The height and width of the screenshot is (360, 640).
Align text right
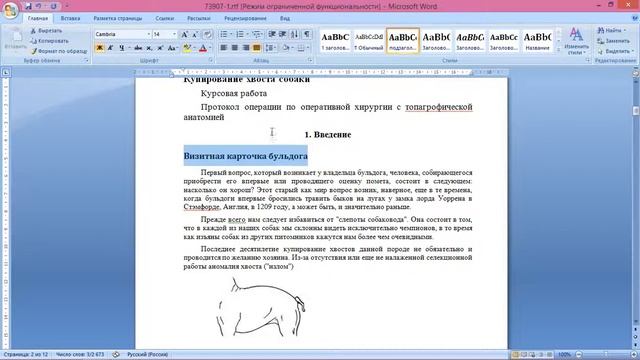pyautogui.click(x=246, y=48)
